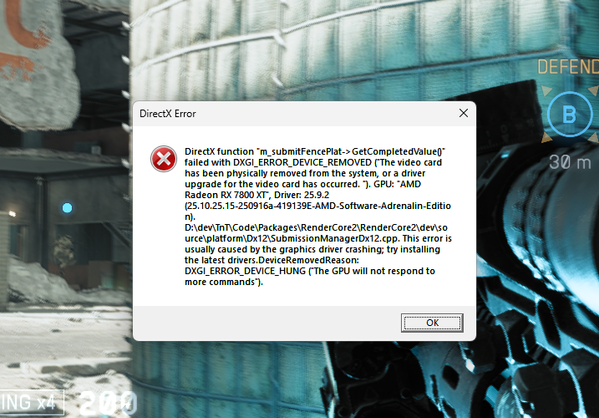
Task: Click the DEFEND objective label
Action: (x=568, y=67)
